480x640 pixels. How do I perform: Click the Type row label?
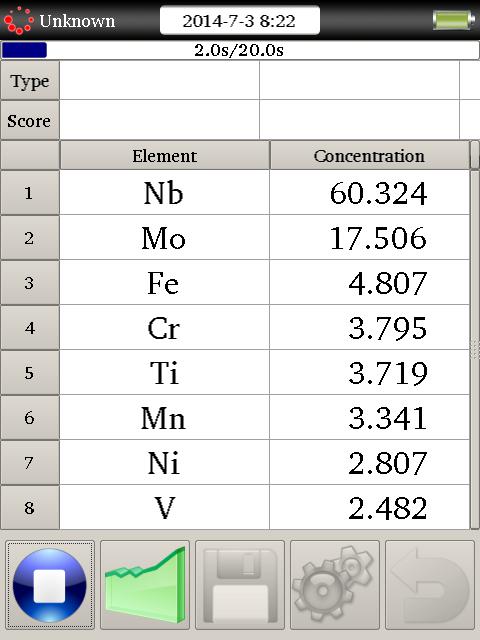click(30, 81)
